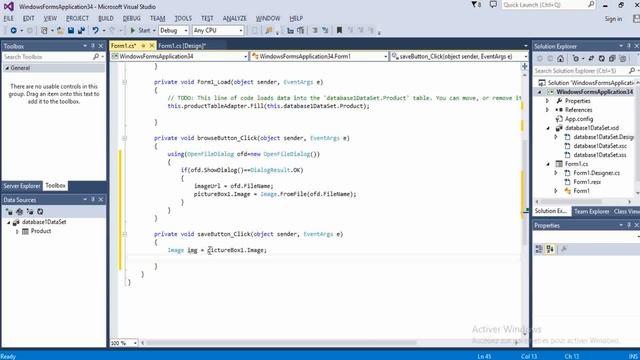Viewport: 640px width, 360px height.
Task: Collapse the saveButton_Click method outline
Action: (124, 234)
